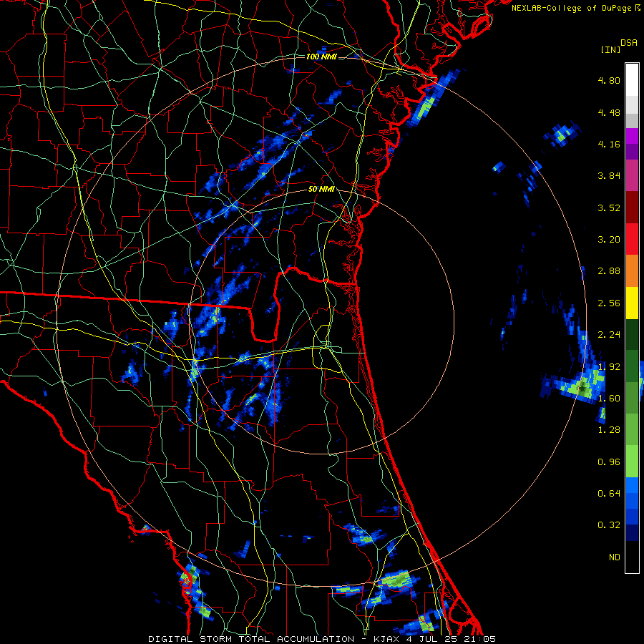Click the 4.48 legend value
The width and height of the screenshot is (644, 644).
[x=609, y=112]
